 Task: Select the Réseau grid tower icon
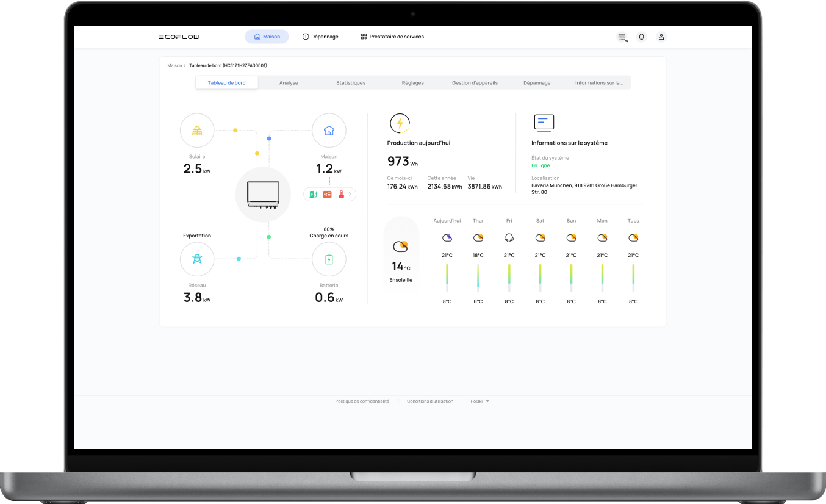(197, 259)
